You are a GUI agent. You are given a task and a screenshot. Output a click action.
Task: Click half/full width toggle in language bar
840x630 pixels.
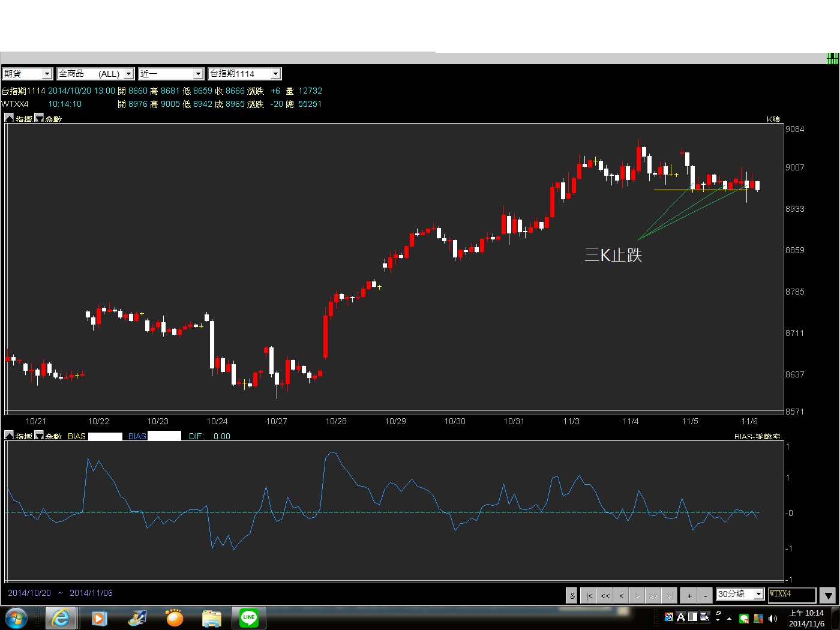click(x=692, y=617)
